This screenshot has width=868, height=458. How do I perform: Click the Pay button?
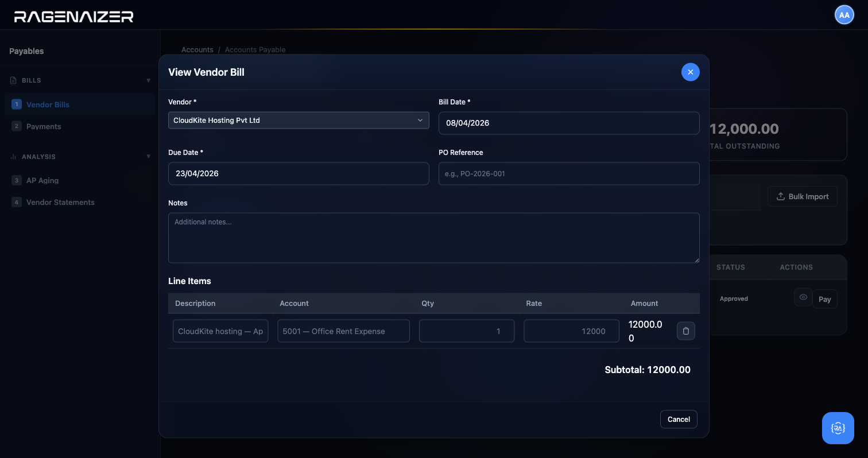point(824,299)
